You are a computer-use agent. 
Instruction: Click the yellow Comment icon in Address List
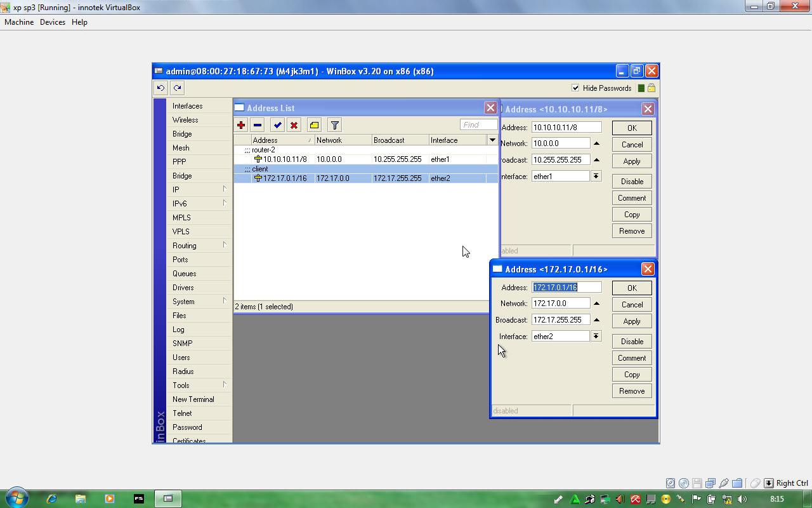314,125
